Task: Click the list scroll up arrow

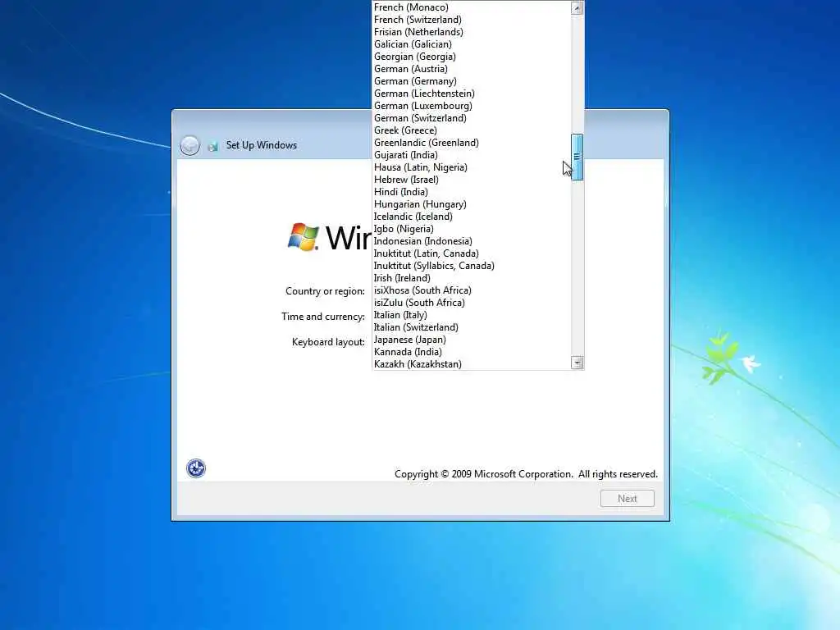Action: pos(577,7)
